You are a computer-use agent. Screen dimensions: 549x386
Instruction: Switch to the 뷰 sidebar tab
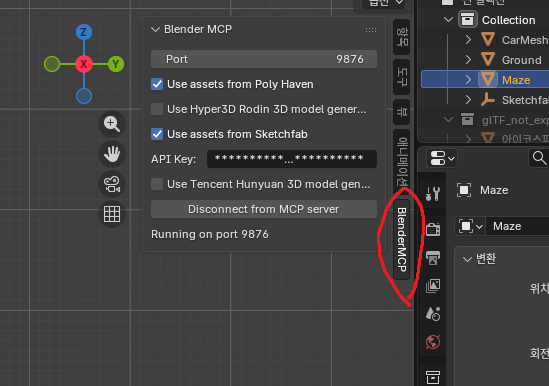coord(402,112)
